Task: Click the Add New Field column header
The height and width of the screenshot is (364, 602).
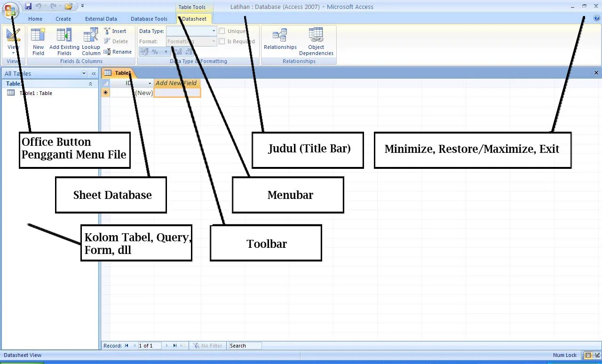Action: click(x=177, y=83)
